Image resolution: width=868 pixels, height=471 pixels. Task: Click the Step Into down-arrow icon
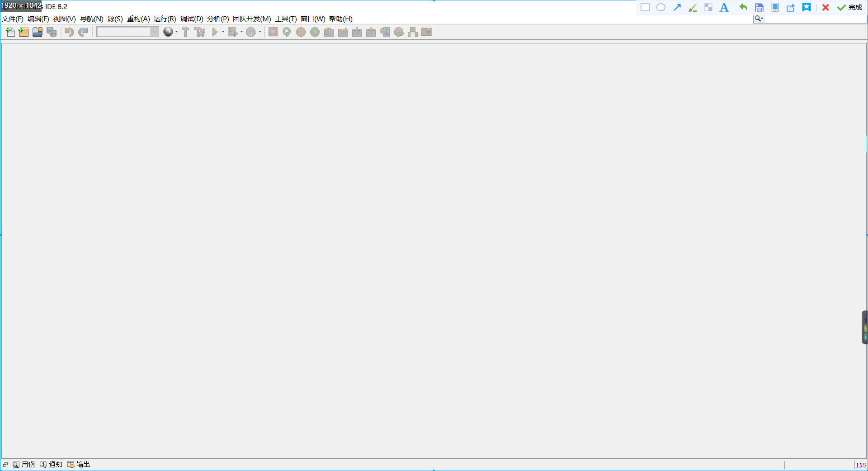coord(357,32)
